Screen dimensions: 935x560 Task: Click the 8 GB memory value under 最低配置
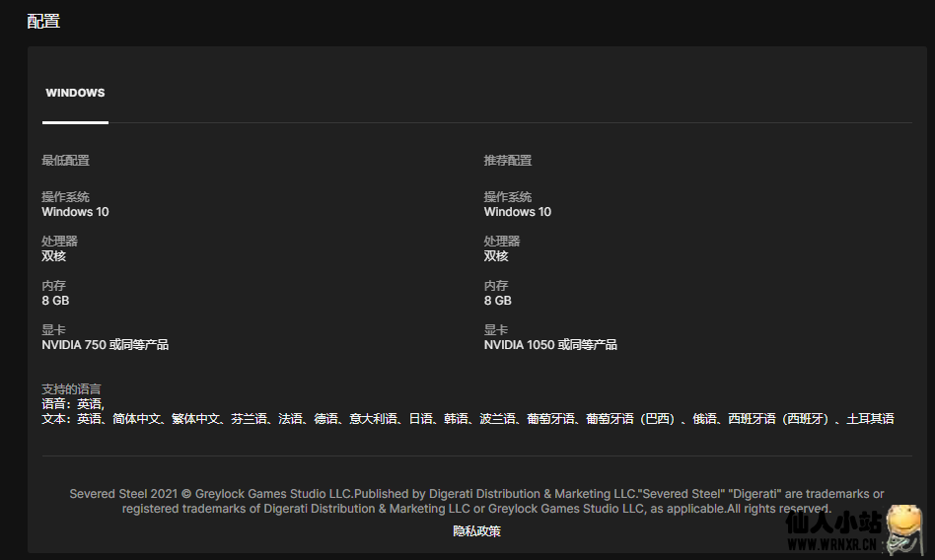click(x=55, y=301)
